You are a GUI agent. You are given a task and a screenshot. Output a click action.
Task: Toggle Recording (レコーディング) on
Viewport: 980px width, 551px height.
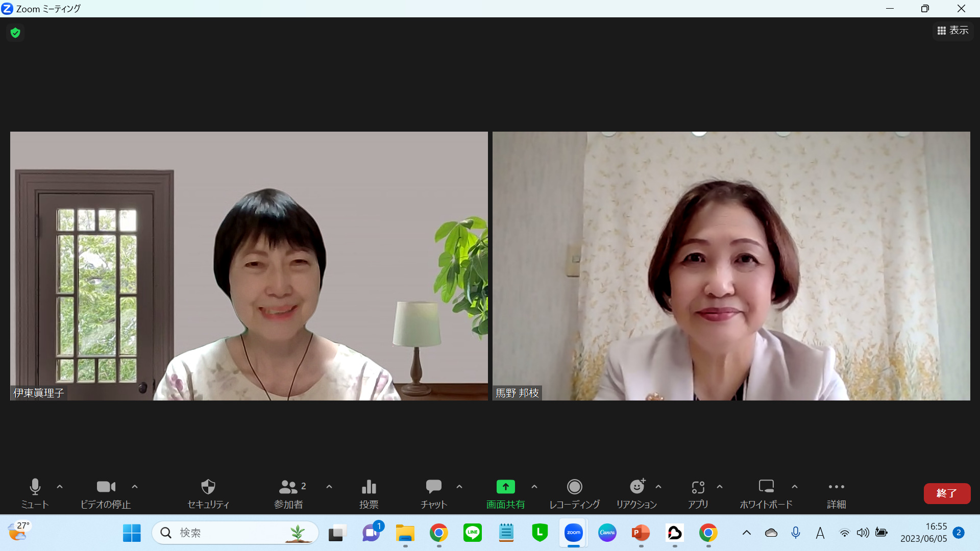tap(574, 487)
